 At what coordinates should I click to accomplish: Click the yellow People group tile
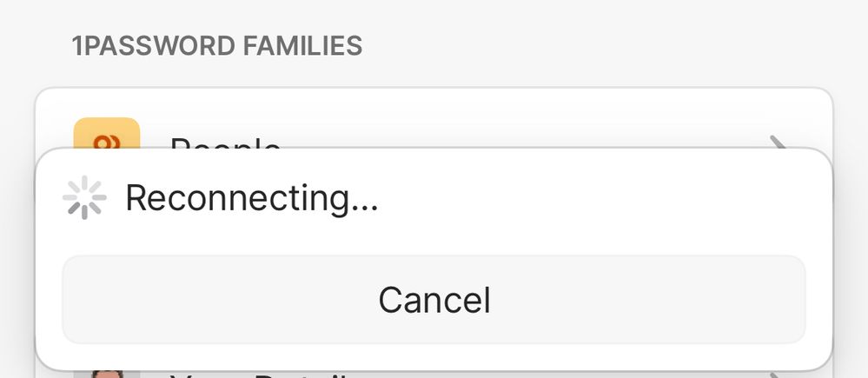107,133
